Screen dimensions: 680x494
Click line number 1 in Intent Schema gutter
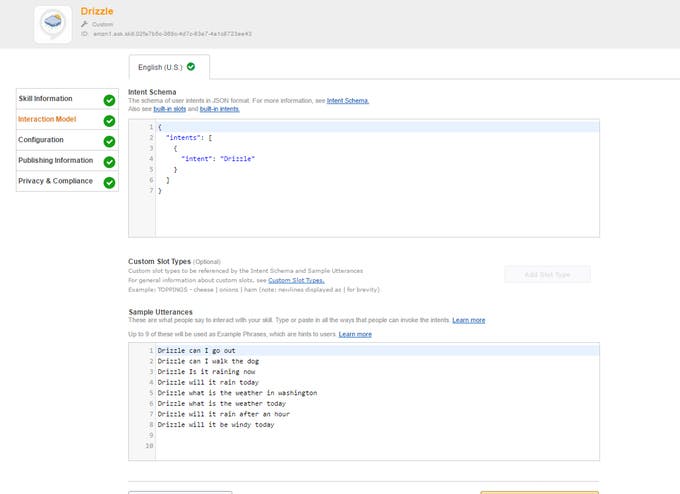(151, 127)
